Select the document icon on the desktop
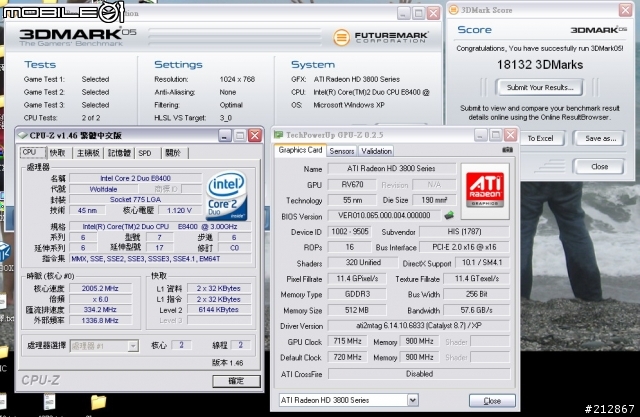 [49, 402]
